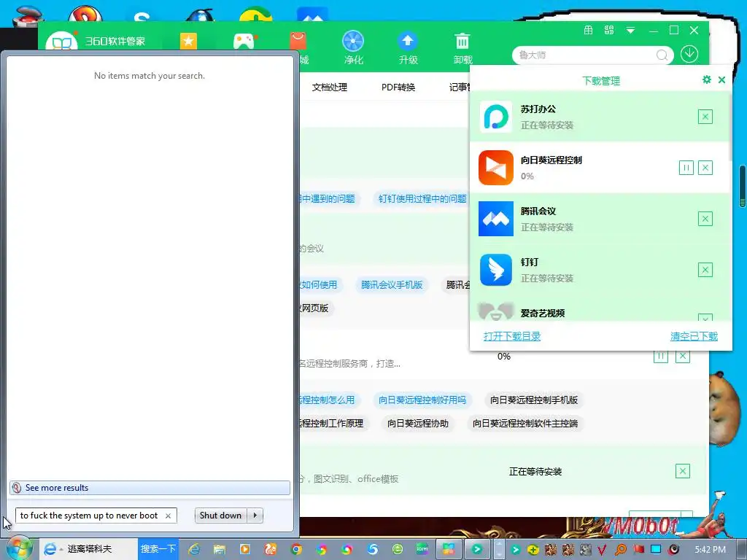
Task: Cancel the install in 正在等待安装 row
Action: pyautogui.click(x=683, y=471)
